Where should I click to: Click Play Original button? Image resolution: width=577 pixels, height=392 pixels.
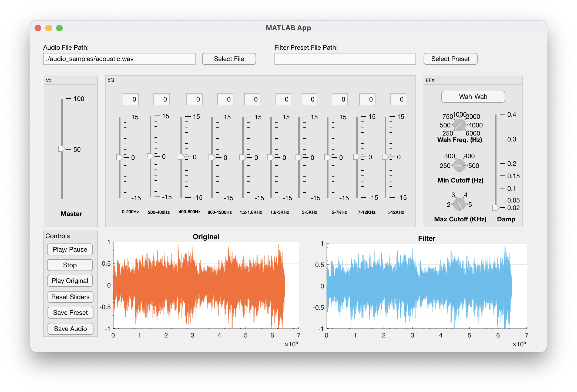70,281
